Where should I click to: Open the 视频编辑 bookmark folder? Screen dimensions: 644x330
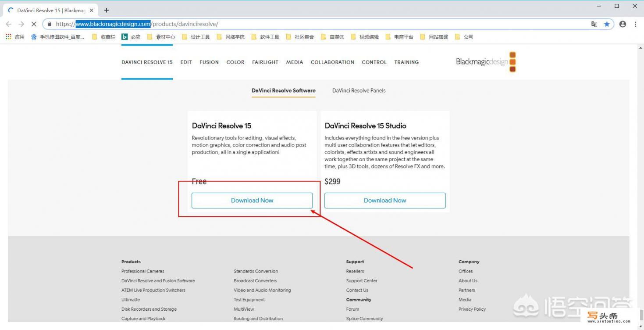point(365,37)
